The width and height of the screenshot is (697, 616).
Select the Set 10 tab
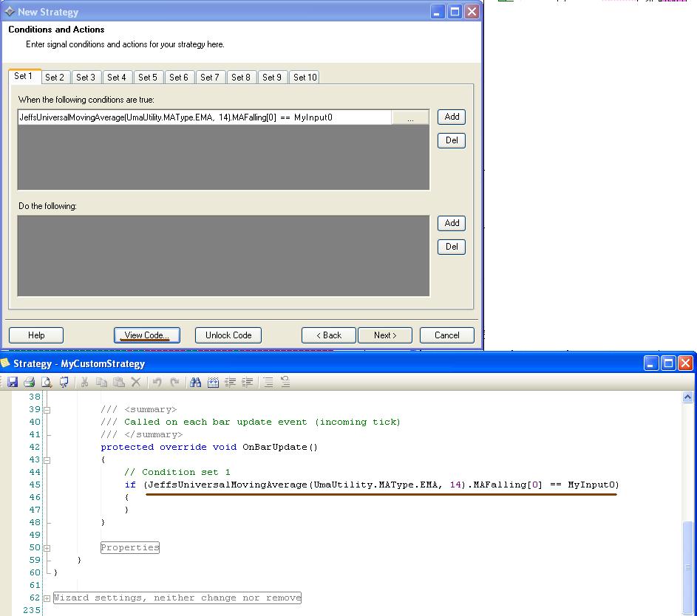[x=305, y=78]
